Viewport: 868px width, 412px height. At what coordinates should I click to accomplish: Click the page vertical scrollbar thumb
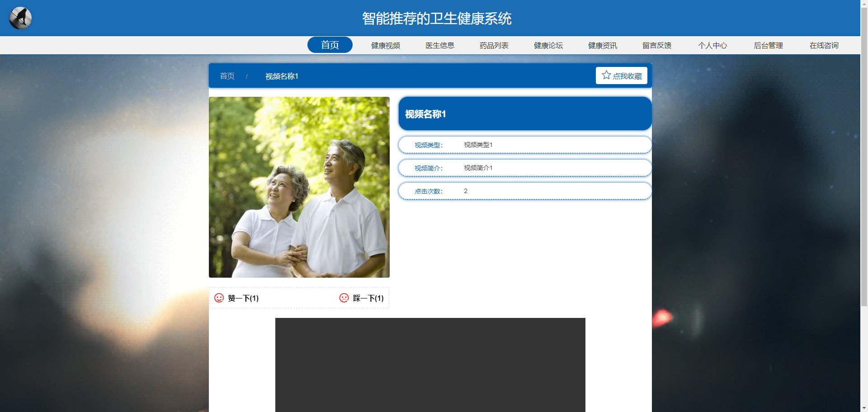point(864,156)
